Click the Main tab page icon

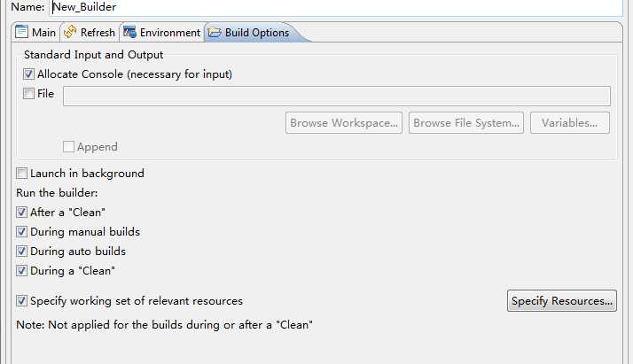21,32
